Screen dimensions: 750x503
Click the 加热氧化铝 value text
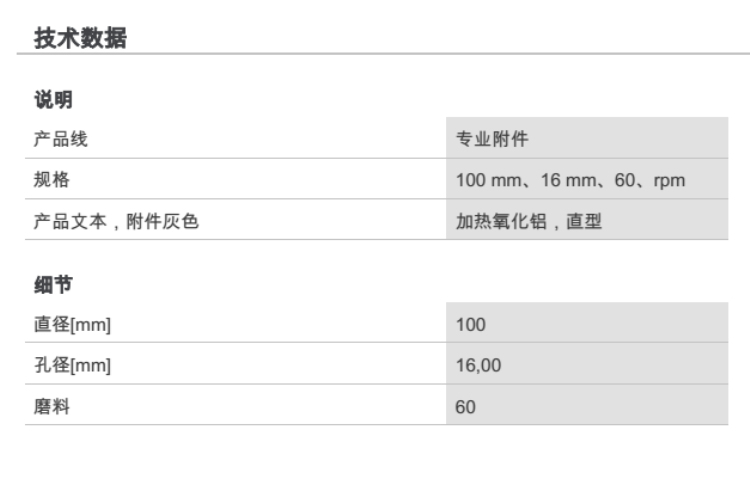tap(497, 222)
